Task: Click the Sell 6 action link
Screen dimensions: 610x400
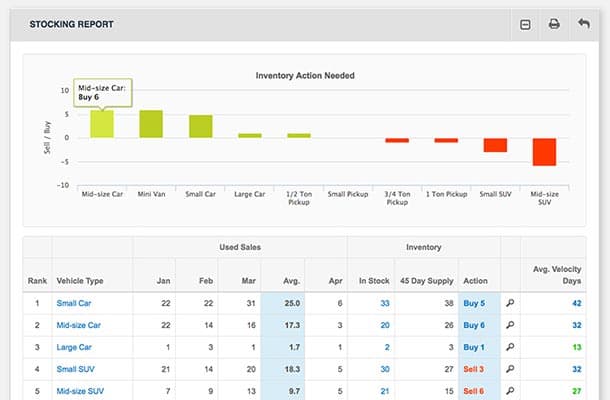Action: [473, 391]
